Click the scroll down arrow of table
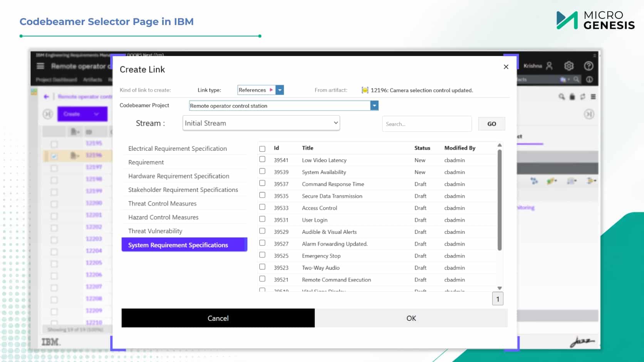Image resolution: width=644 pixels, height=362 pixels. click(x=500, y=288)
